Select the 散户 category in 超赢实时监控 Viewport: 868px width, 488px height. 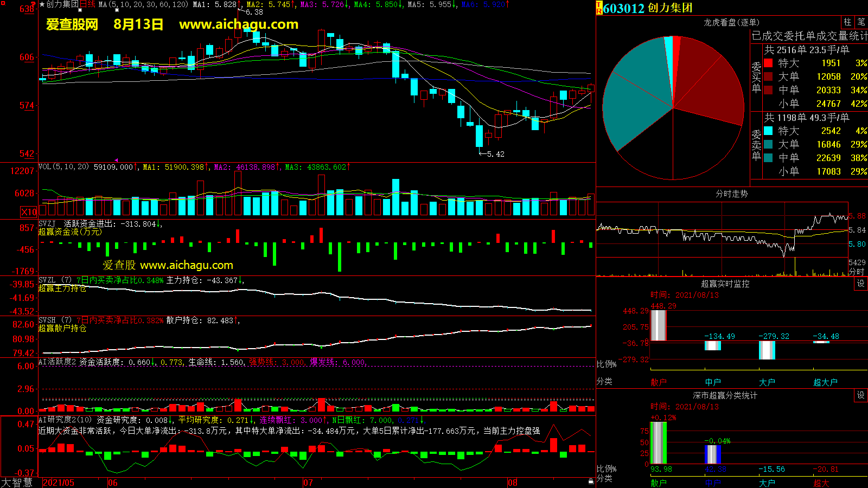point(658,382)
